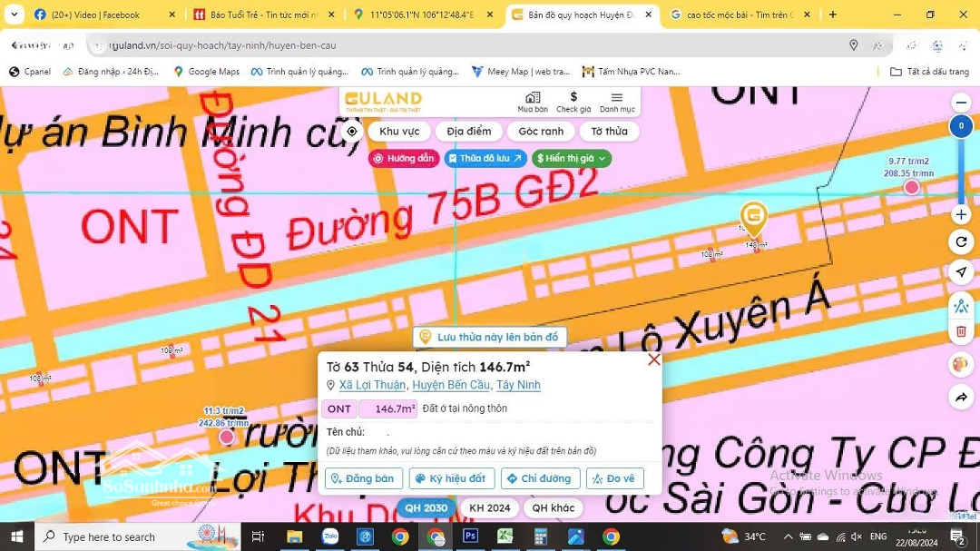Expand the Hiển thị giá dropdown

[x=572, y=158]
